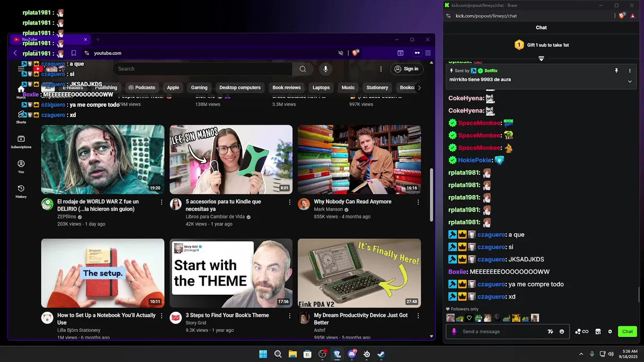Select the Apple category chip

(173, 87)
